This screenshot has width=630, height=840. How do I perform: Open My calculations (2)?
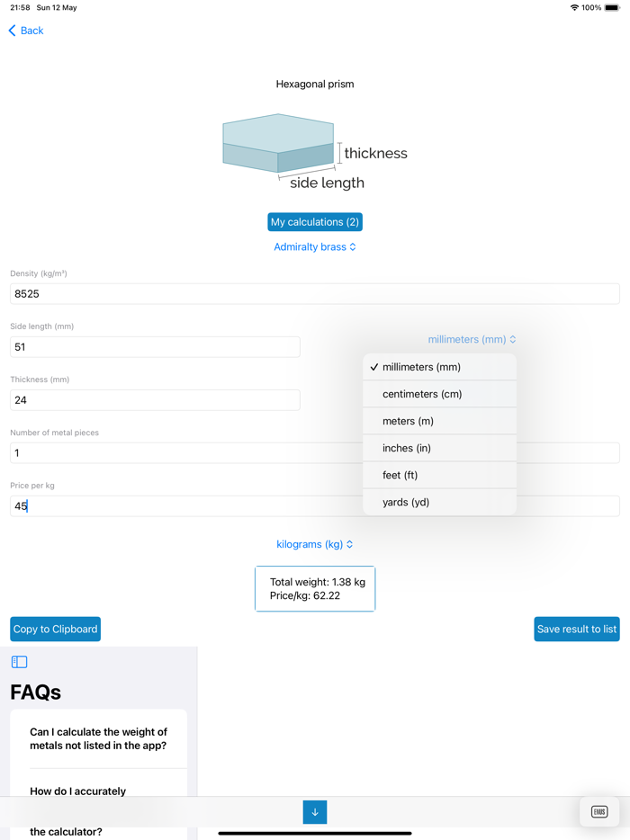pos(314,221)
